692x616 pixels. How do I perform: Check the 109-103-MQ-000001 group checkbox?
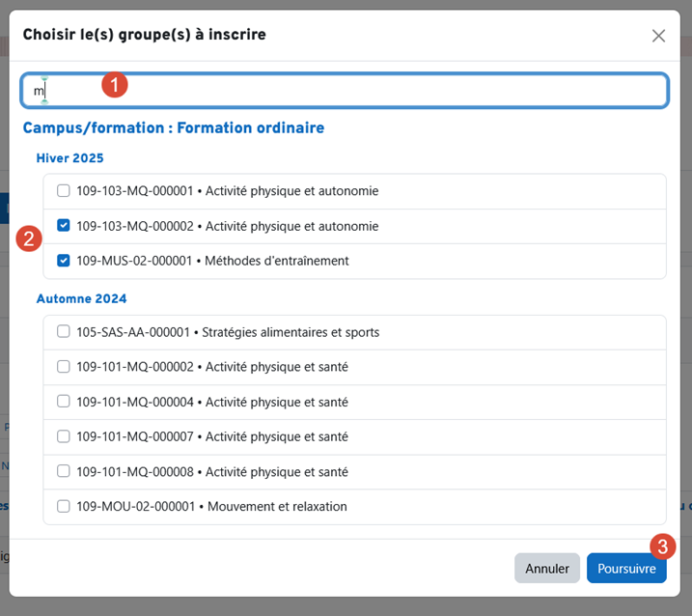pos(64,191)
